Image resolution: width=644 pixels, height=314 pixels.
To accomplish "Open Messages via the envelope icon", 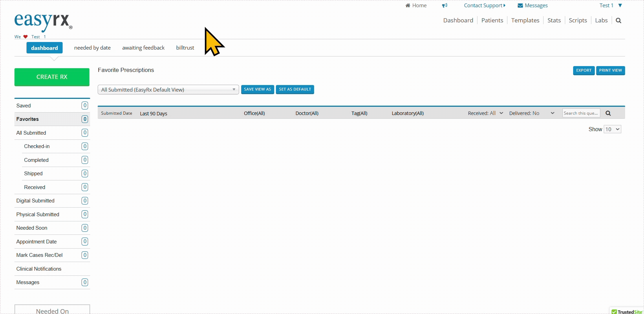I will [x=520, y=6].
